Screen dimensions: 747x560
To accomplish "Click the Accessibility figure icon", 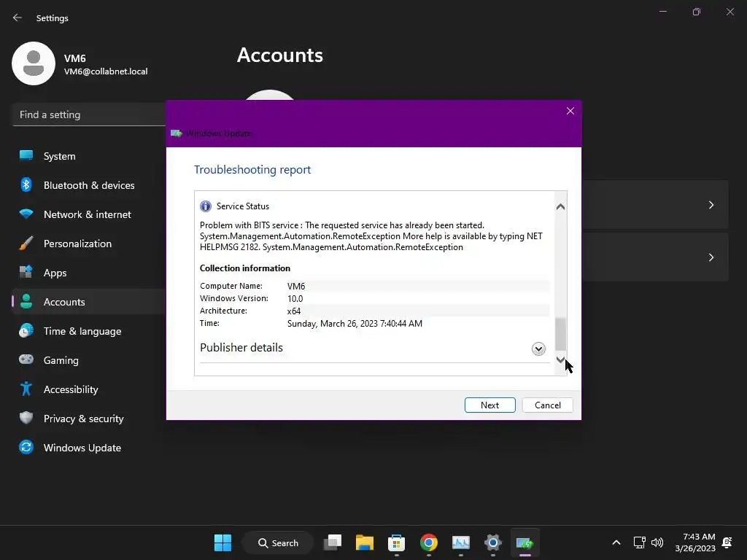I will click(26, 389).
